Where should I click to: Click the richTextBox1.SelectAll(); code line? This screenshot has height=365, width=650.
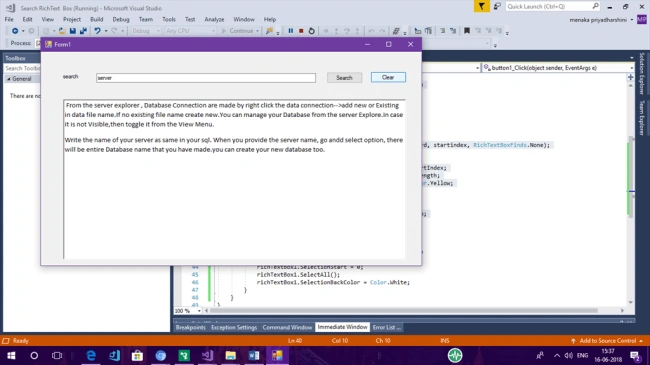pyautogui.click(x=298, y=275)
